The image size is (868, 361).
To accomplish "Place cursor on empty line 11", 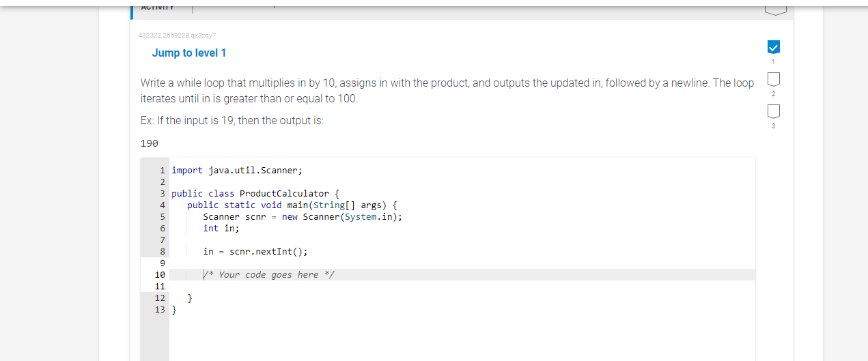I will point(462,286).
